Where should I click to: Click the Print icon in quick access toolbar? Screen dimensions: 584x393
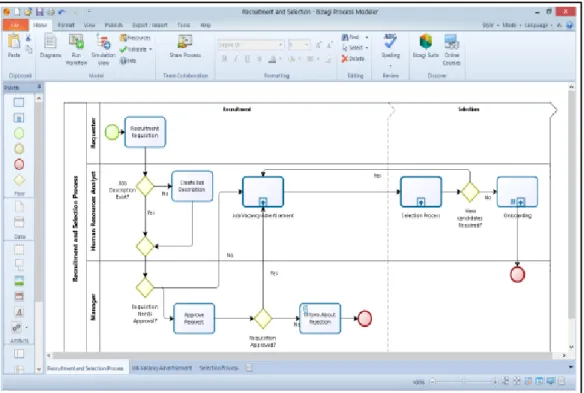click(x=51, y=12)
